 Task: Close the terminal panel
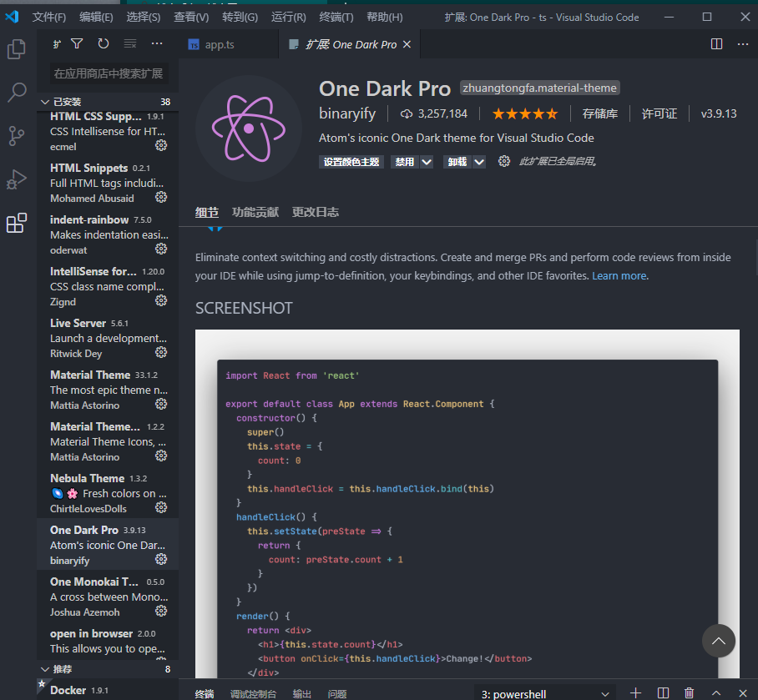click(x=743, y=693)
